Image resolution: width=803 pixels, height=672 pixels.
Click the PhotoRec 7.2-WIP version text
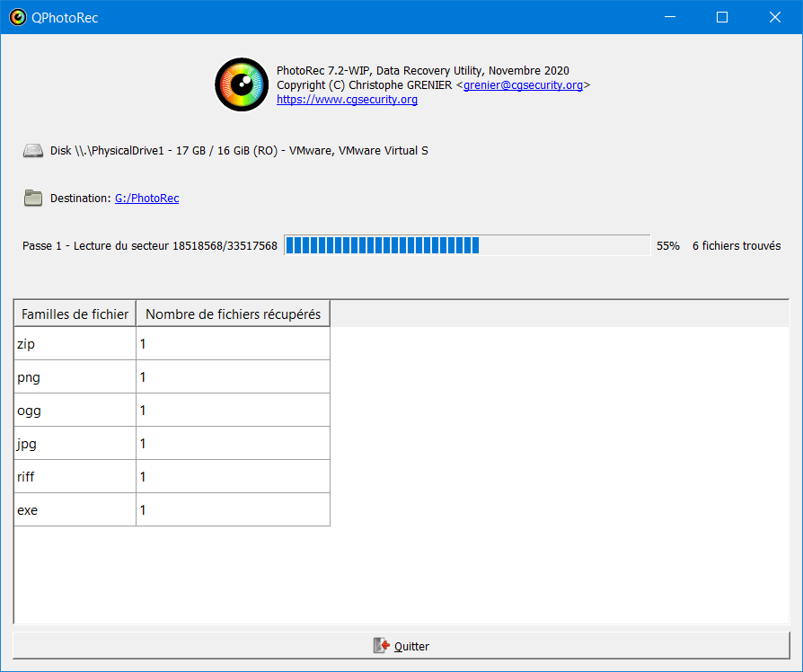point(422,71)
